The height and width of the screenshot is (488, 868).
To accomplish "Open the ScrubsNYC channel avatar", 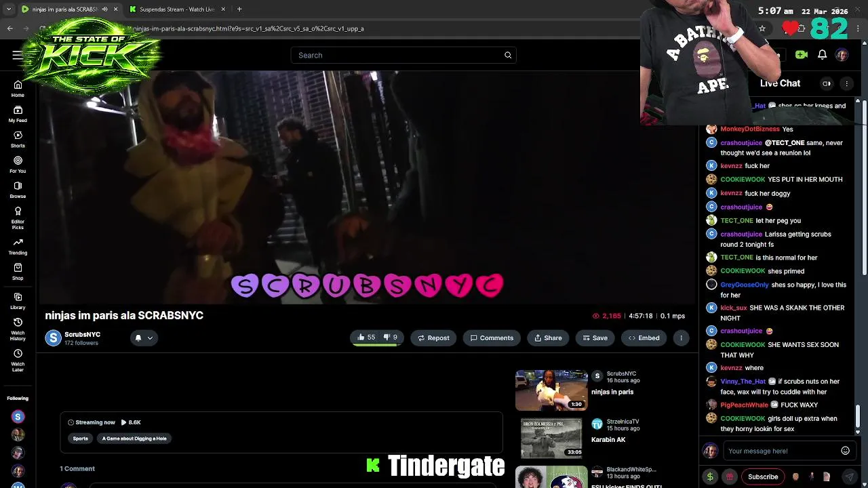I will point(53,338).
